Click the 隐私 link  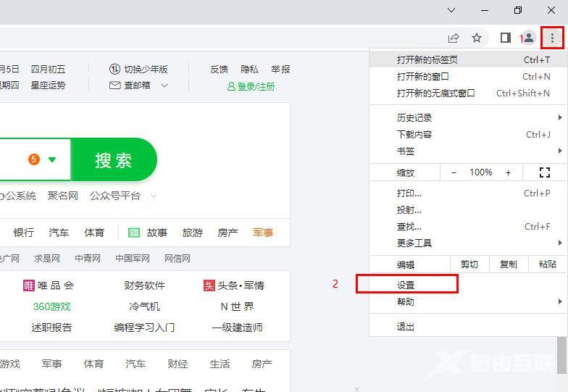249,69
